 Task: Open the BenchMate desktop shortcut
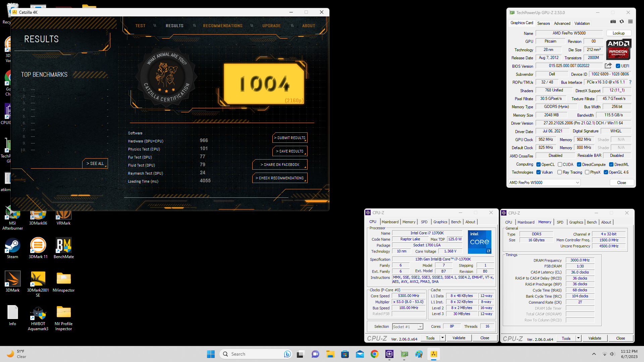click(x=64, y=248)
